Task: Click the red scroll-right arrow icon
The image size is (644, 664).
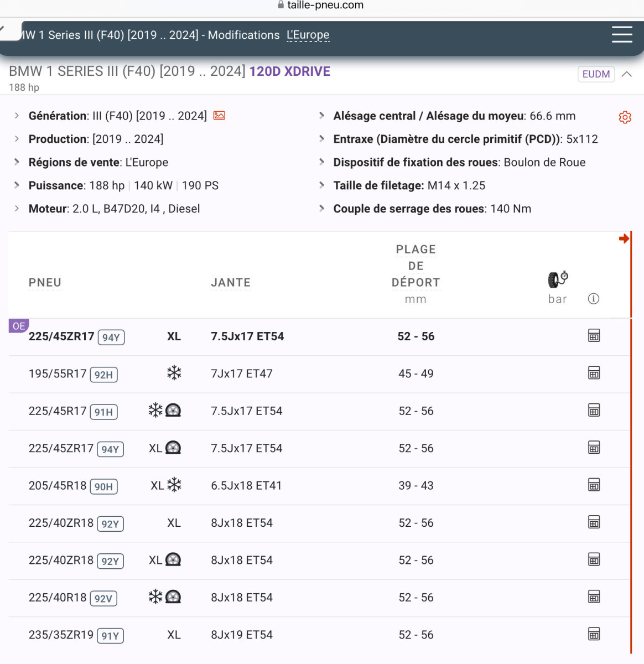Action: click(624, 238)
